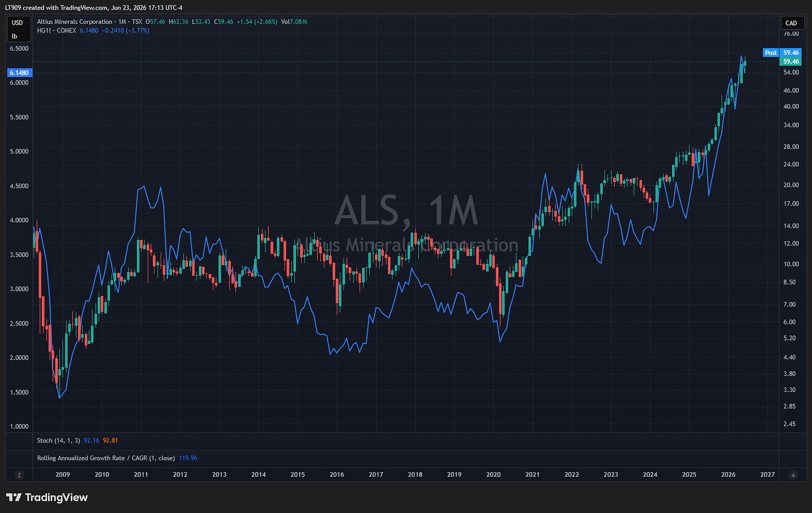Click the 2021 year label
The image size is (812, 513).
click(532, 474)
